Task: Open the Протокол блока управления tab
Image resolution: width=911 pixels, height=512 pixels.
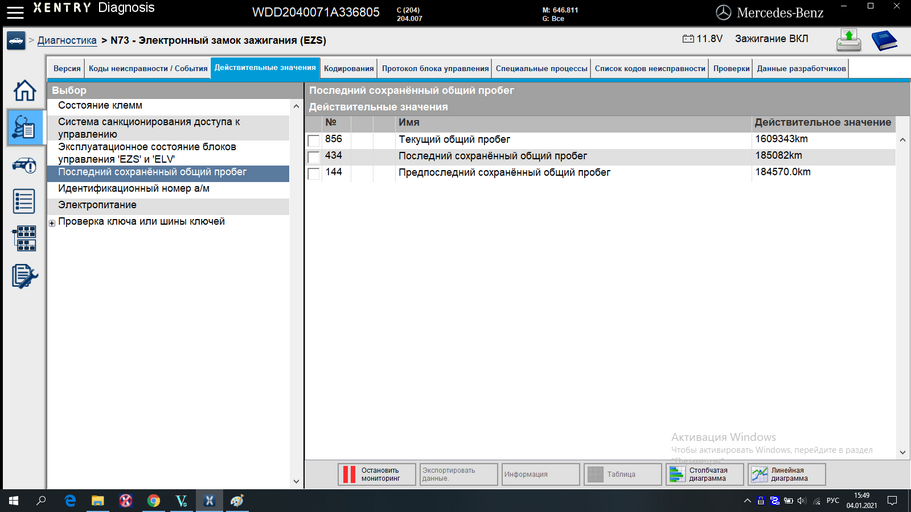Action: point(435,69)
